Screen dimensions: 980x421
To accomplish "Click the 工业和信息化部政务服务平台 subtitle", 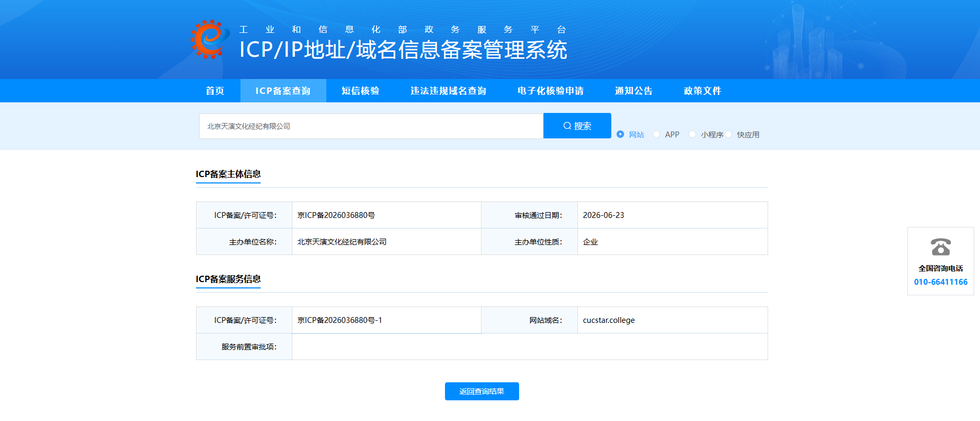I will pyautogui.click(x=403, y=30).
